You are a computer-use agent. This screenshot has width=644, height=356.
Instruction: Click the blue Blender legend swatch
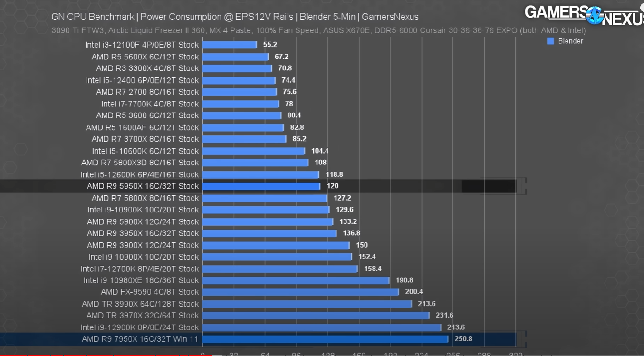pyautogui.click(x=550, y=41)
